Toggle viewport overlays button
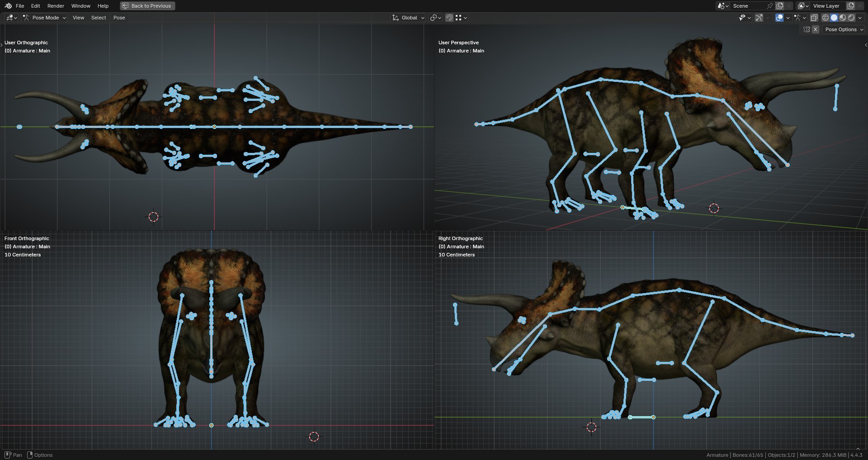This screenshot has height=460, width=868. coord(779,18)
